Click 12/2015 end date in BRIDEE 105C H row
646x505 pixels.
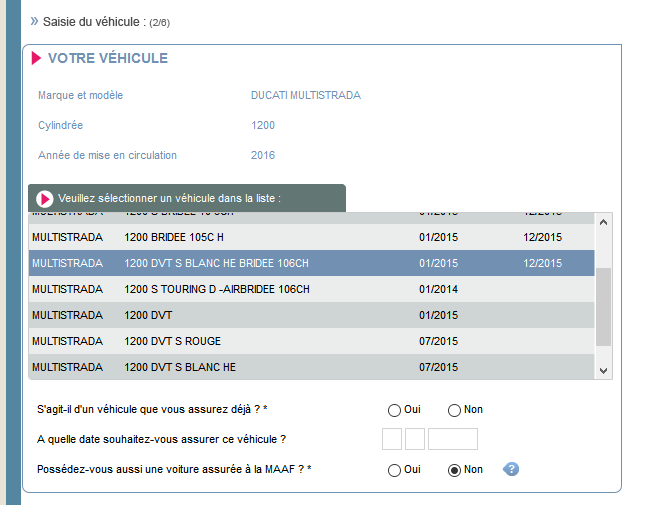(x=543, y=237)
